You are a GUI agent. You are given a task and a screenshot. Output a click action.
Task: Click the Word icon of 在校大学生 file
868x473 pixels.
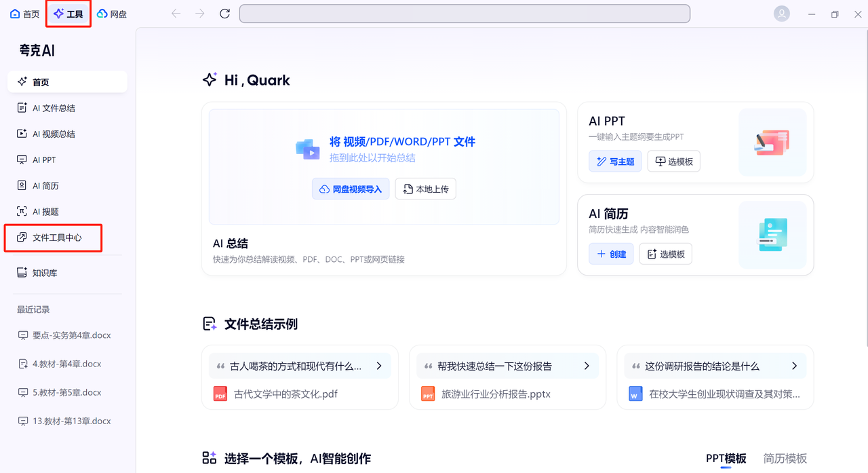pyautogui.click(x=635, y=394)
